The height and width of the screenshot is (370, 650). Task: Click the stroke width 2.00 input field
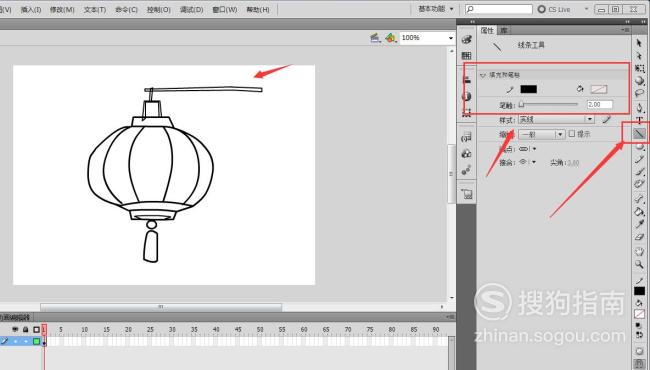[x=599, y=104]
